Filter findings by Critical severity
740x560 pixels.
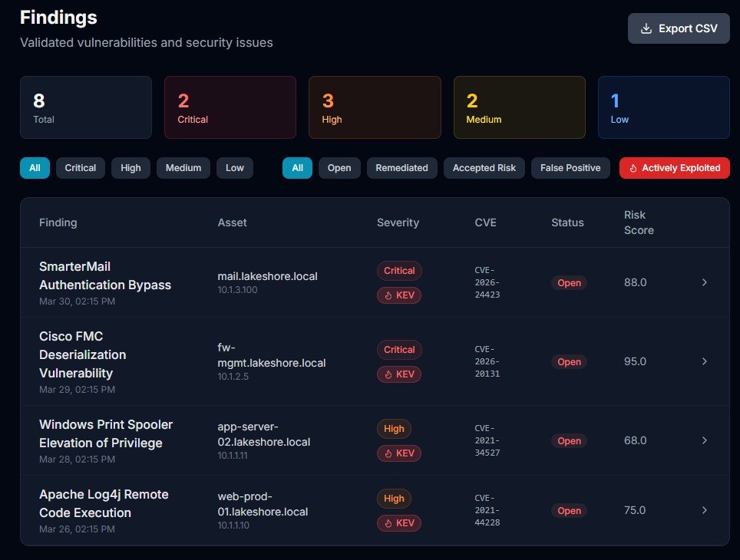pos(81,168)
